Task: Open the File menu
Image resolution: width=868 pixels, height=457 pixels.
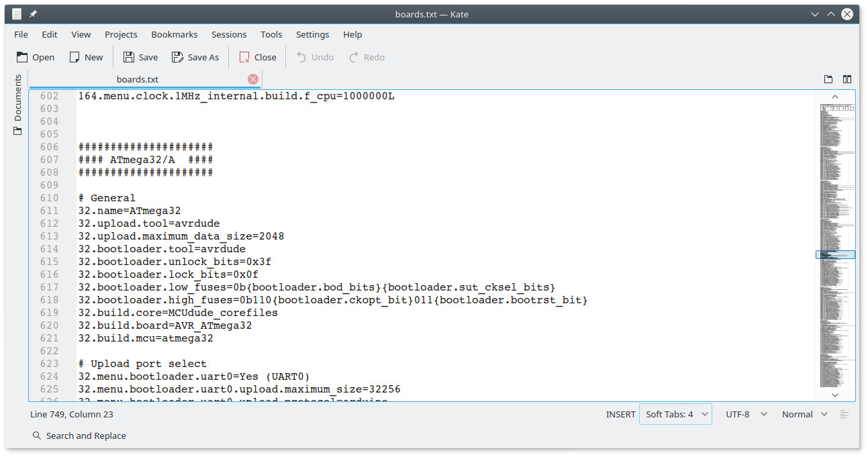Action: point(21,34)
